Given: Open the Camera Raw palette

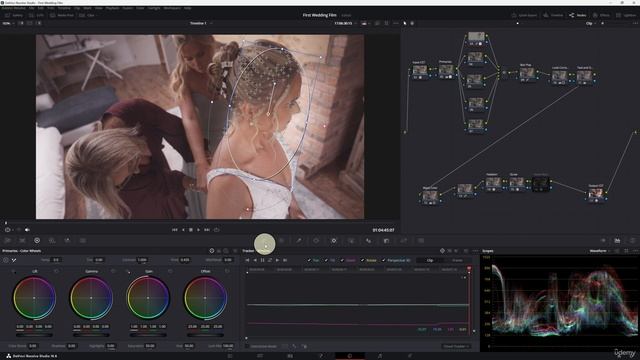Looking at the screenshot, I should (7, 241).
